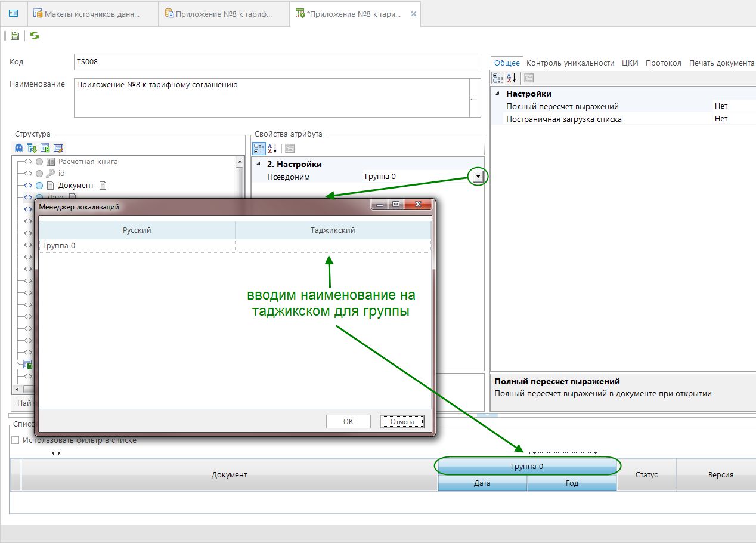Switch to the Контроль уникальности tab
This screenshot has height=543, width=756.
click(570, 63)
